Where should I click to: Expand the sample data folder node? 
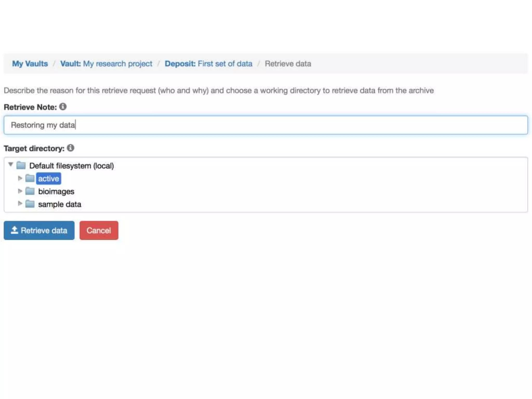[20, 203]
